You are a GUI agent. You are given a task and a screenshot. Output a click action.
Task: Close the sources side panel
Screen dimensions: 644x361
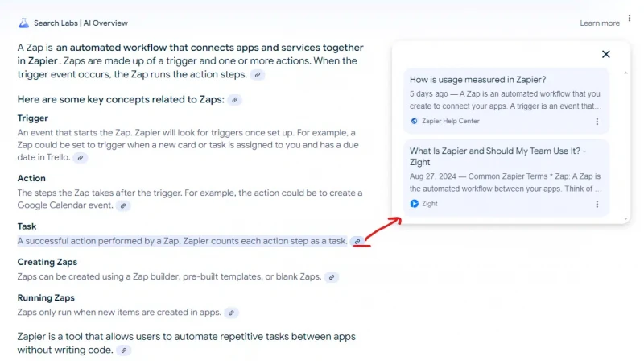[x=606, y=54]
